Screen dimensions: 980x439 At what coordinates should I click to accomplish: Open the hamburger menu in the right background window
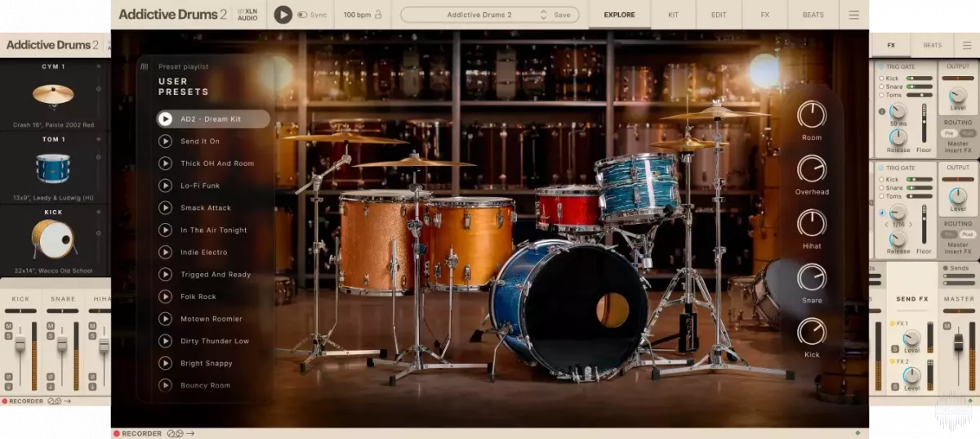click(967, 45)
